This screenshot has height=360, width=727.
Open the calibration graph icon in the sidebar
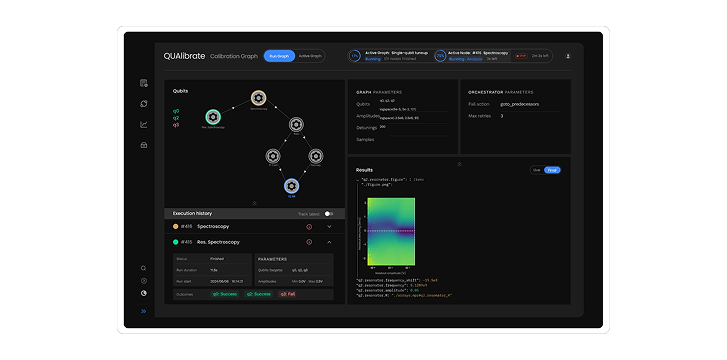click(x=144, y=104)
